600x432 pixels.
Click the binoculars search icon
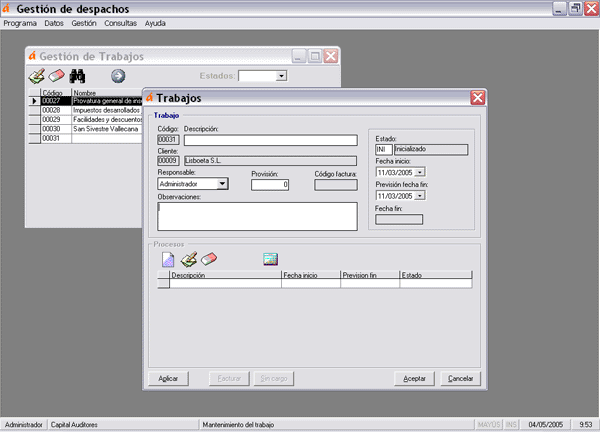(77, 76)
